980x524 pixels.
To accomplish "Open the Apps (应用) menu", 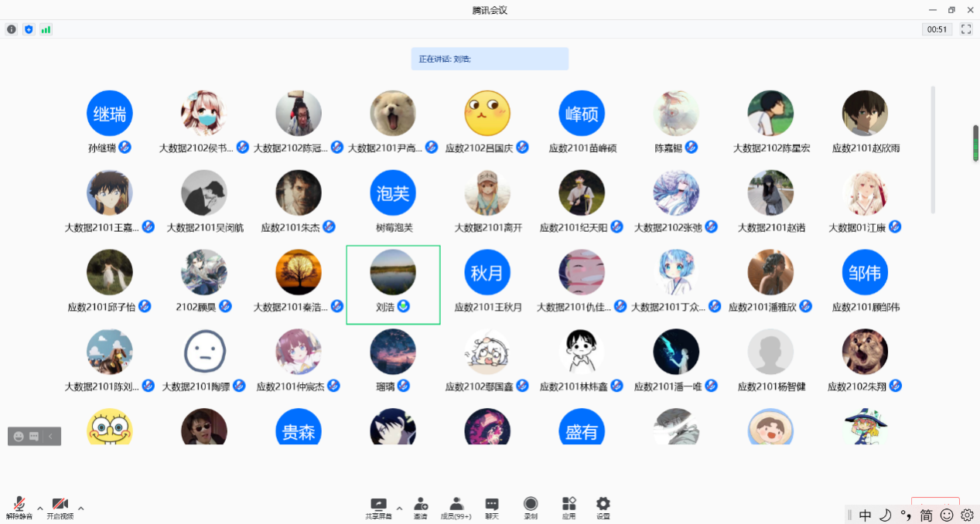I will 569,507.
